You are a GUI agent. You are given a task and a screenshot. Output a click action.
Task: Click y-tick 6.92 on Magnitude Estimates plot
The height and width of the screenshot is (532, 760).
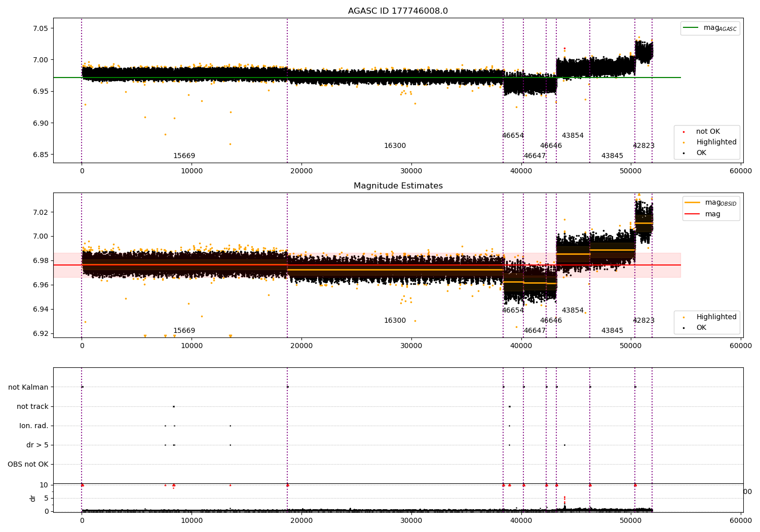(x=41, y=334)
